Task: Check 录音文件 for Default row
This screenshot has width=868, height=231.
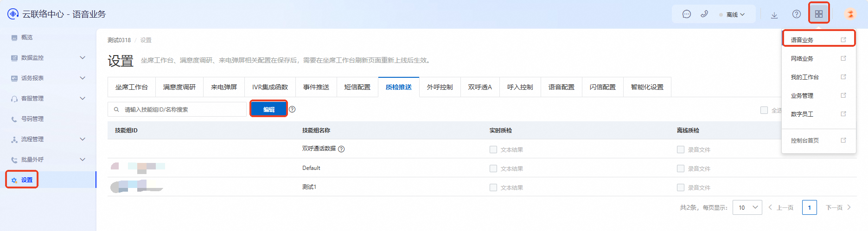Action: (681, 169)
